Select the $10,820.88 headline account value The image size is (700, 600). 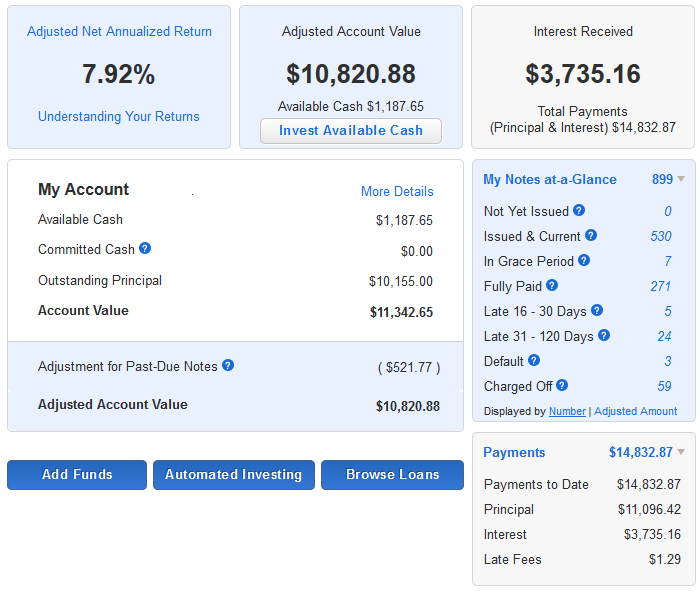pos(351,74)
